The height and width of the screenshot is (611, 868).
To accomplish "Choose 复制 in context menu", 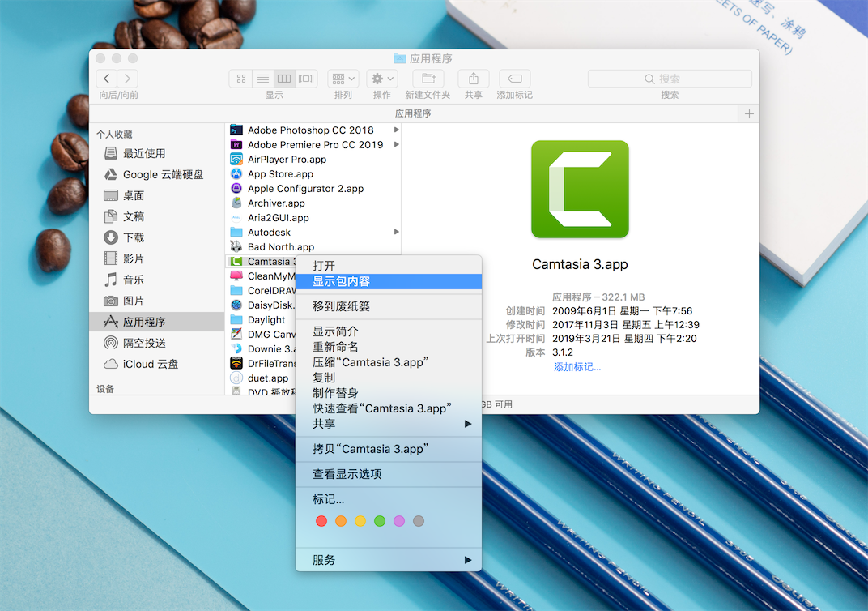I will pyautogui.click(x=389, y=378).
